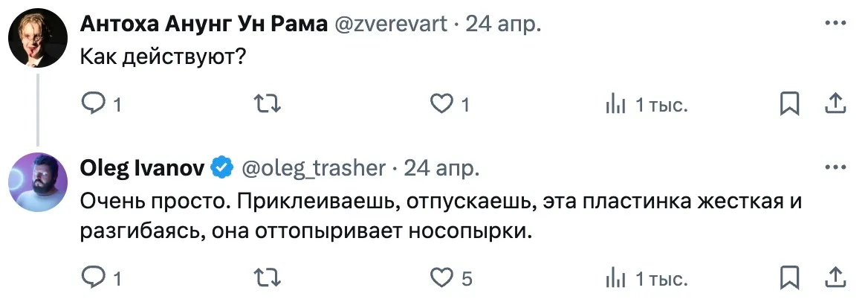Bookmark Oleg Ivanov's reply
868x305 pixels.
[x=789, y=278]
